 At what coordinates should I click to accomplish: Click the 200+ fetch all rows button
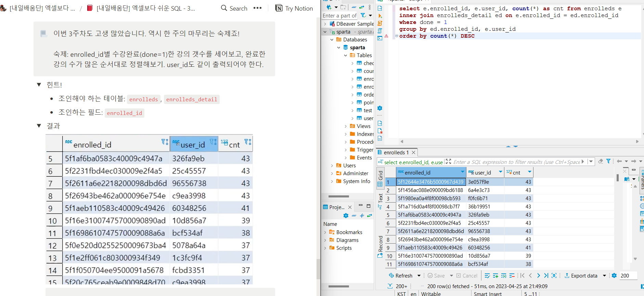point(398,286)
